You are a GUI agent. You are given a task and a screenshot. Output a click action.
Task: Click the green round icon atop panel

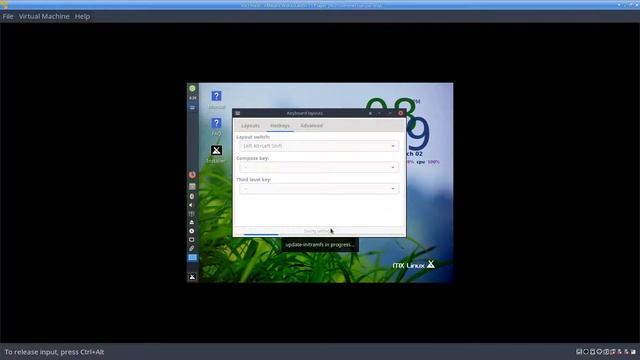coord(192,88)
